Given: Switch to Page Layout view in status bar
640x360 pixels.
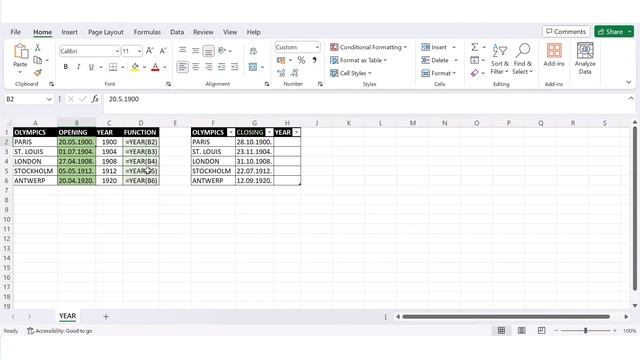Looking at the screenshot, I should 522,331.
